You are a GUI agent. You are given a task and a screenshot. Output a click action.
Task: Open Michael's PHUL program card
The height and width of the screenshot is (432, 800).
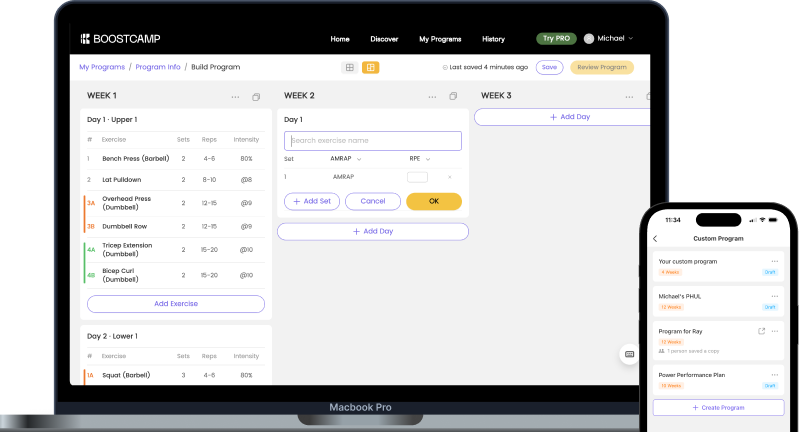[x=718, y=301]
